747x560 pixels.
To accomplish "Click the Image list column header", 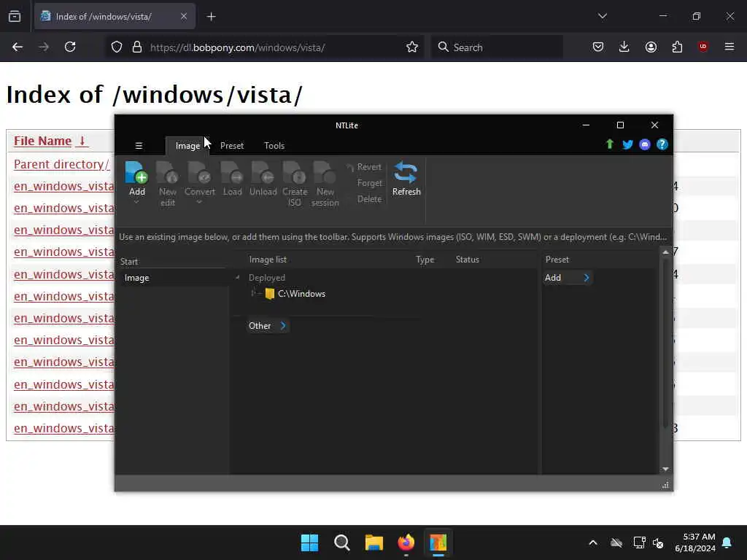I will (x=268, y=260).
